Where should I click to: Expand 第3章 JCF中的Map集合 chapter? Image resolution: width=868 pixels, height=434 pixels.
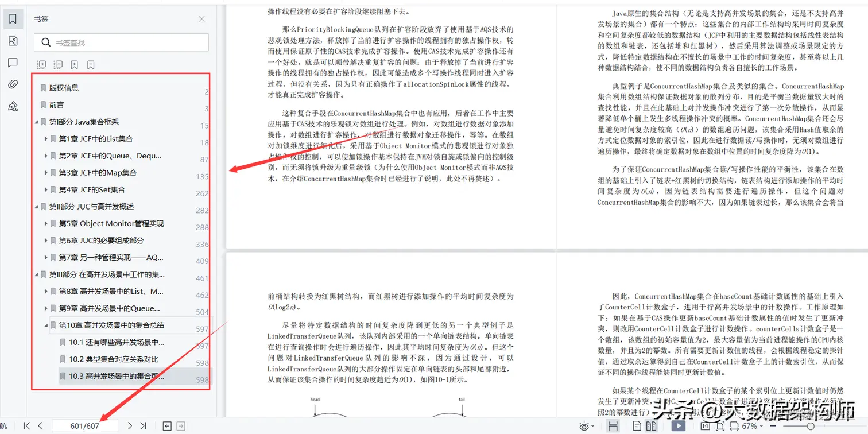tap(46, 173)
